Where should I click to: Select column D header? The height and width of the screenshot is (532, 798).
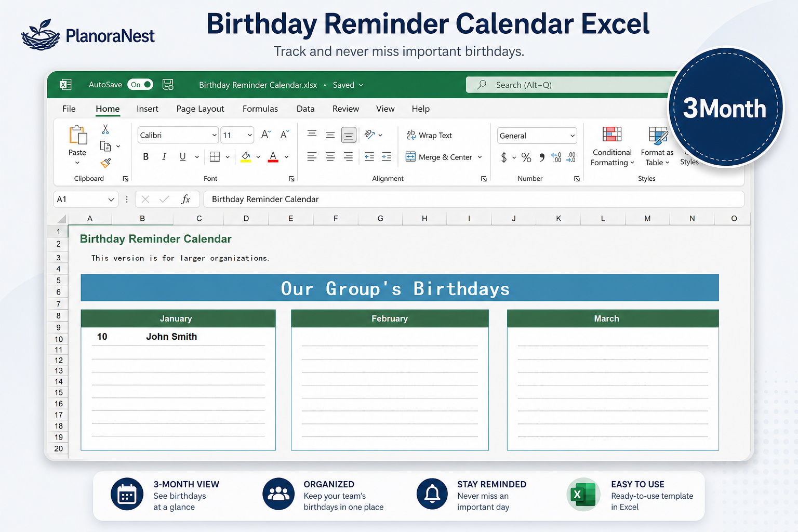[x=246, y=219]
